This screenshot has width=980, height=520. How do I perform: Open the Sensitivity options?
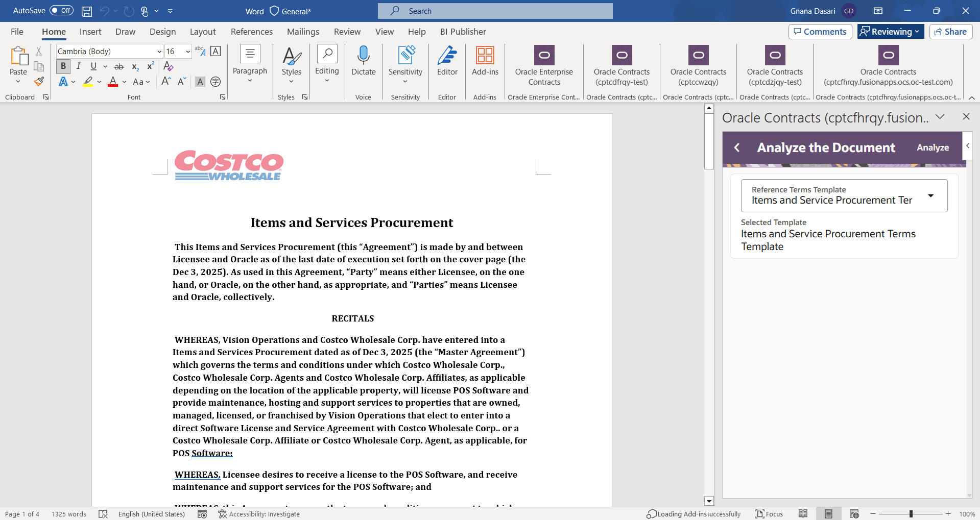[x=405, y=67]
